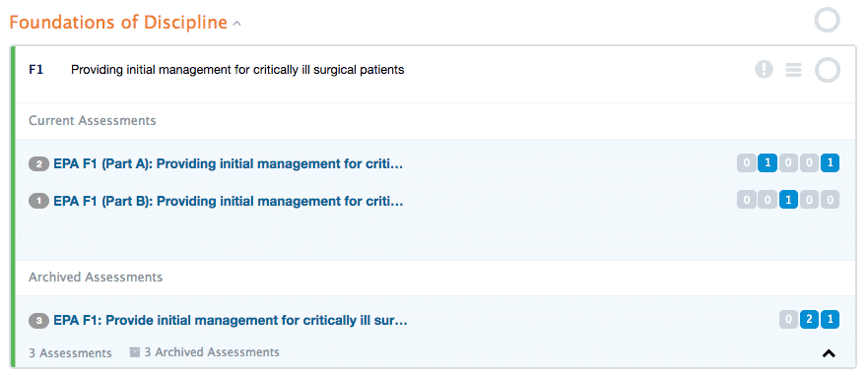Viewport: 868px width, 375px height.
Task: Open the archived EPA F1 assessment link
Action: 231,320
